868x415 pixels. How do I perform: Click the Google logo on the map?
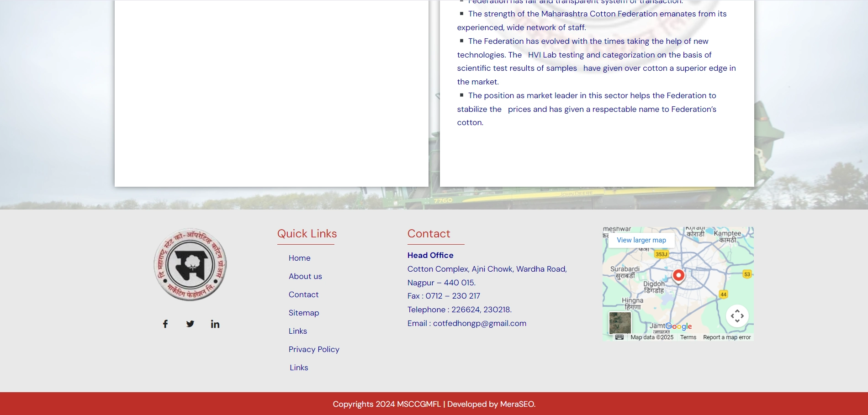pyautogui.click(x=678, y=326)
